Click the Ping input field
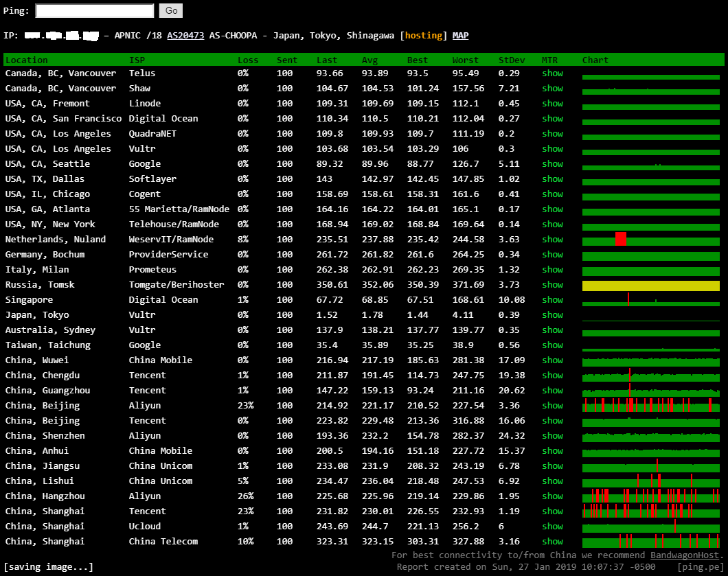Screen dimensions: 728x576 [x=95, y=11]
